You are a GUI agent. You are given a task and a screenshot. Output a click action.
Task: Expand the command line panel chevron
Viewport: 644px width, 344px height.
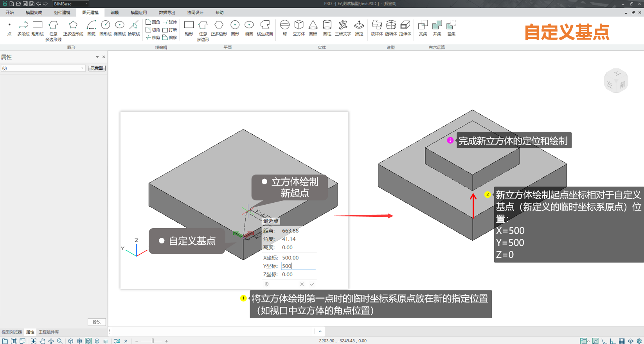coord(320,331)
